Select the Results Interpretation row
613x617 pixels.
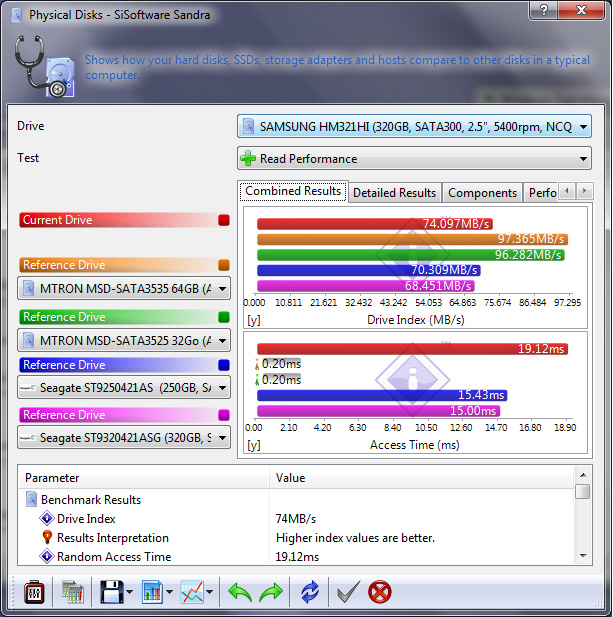tap(296, 538)
